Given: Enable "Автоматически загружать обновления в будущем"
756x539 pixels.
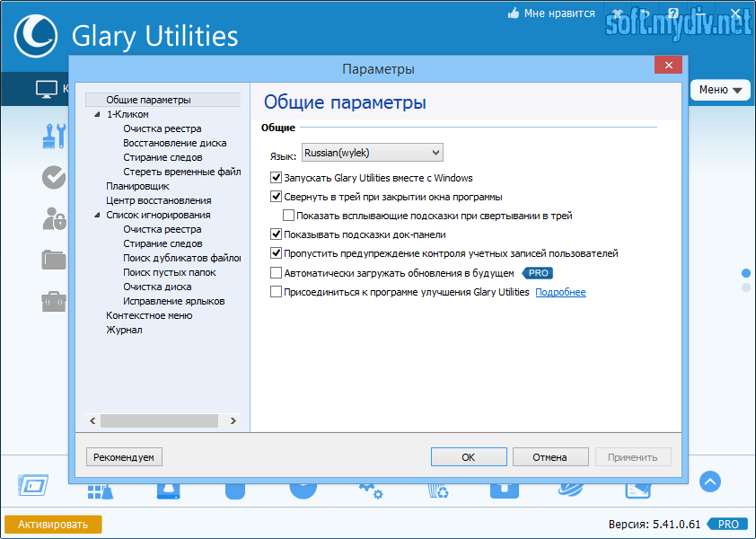Looking at the screenshot, I should click(276, 273).
